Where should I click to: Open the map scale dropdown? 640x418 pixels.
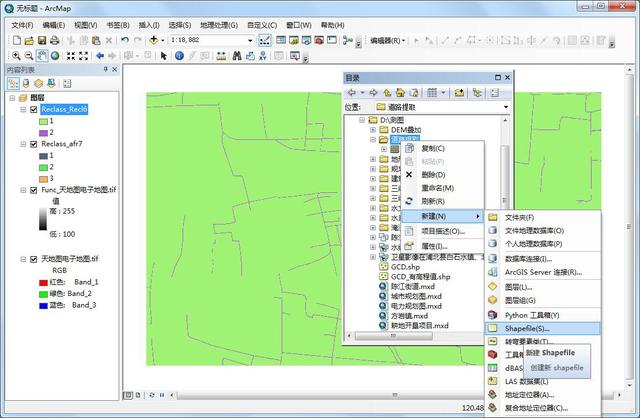click(250, 40)
